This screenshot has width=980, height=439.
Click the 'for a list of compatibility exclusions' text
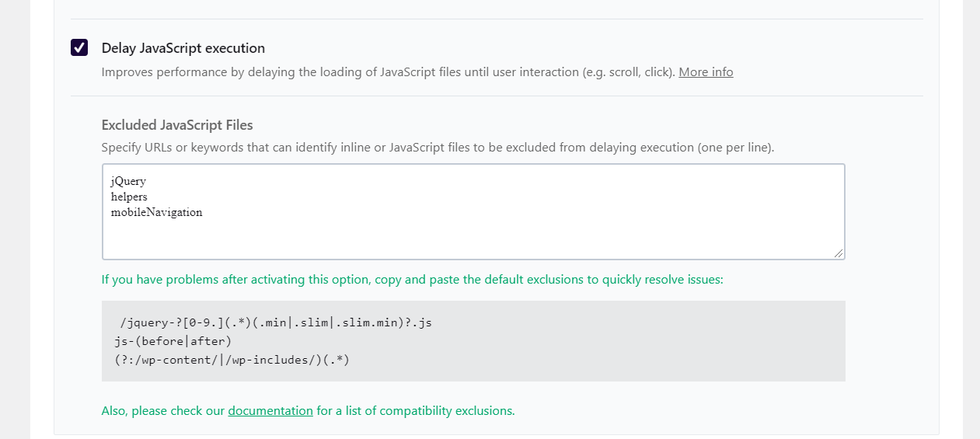click(416, 410)
